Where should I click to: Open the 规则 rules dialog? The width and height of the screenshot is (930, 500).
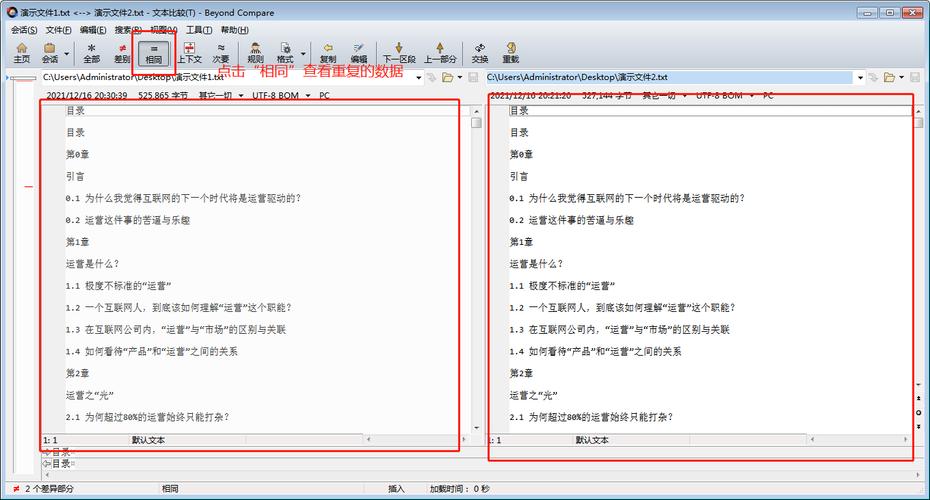pyautogui.click(x=255, y=53)
